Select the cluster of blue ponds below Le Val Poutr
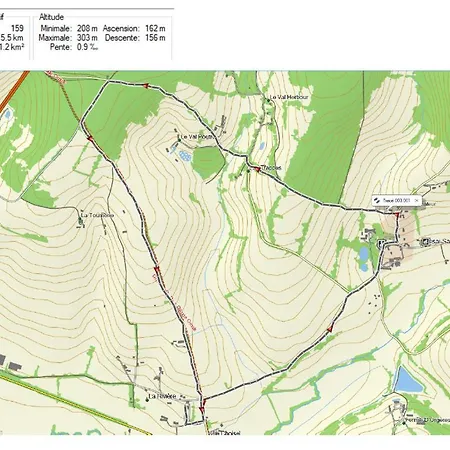This screenshot has width=450, height=450. tap(185, 156)
